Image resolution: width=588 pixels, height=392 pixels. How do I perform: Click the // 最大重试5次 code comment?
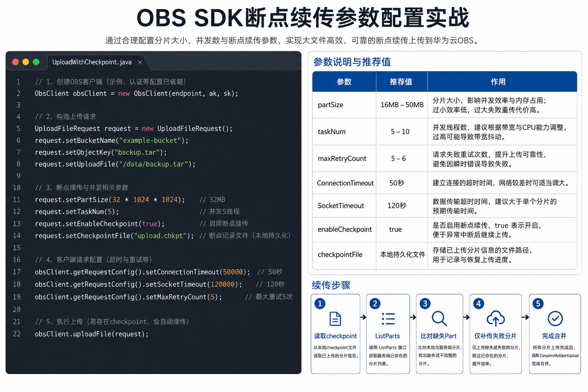pos(269,297)
